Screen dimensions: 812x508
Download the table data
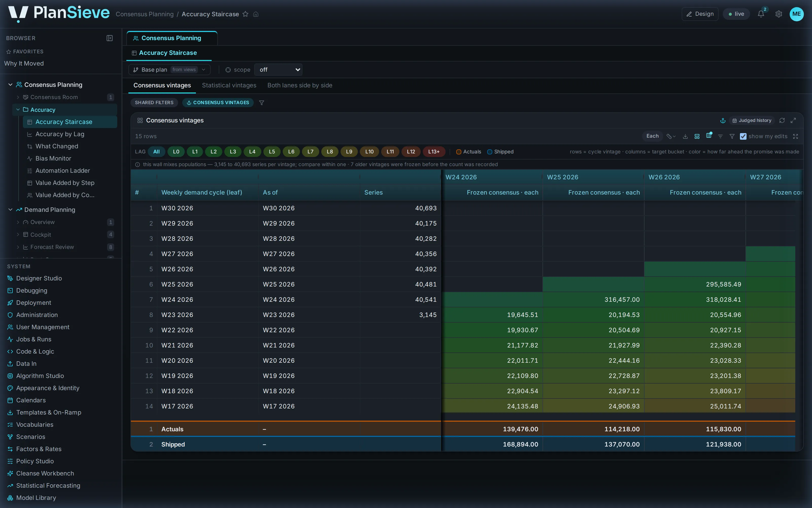(685, 136)
